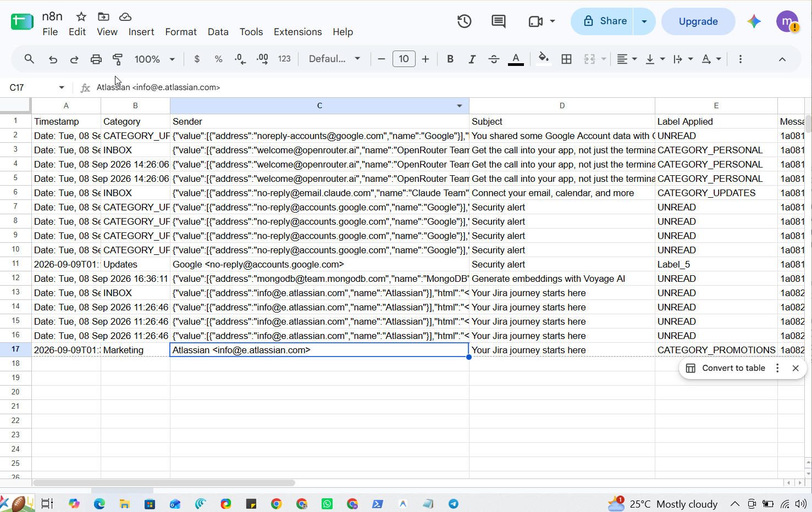Open the fill color picker
Screen dimensions: 812x512
(x=544, y=59)
